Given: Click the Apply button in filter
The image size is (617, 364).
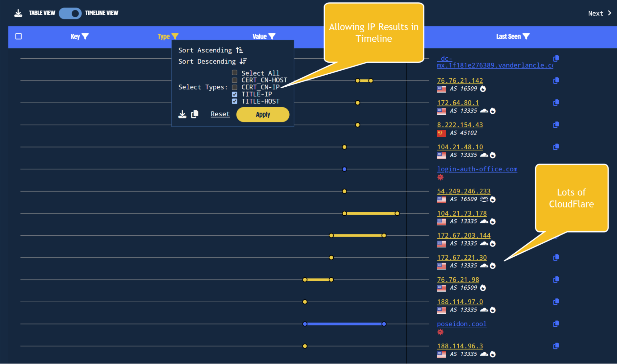Looking at the screenshot, I should (262, 114).
